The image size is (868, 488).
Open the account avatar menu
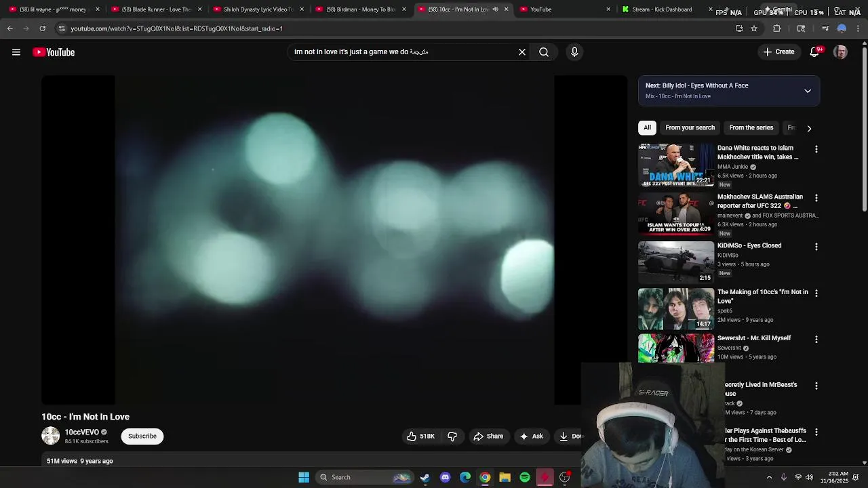pos(840,52)
